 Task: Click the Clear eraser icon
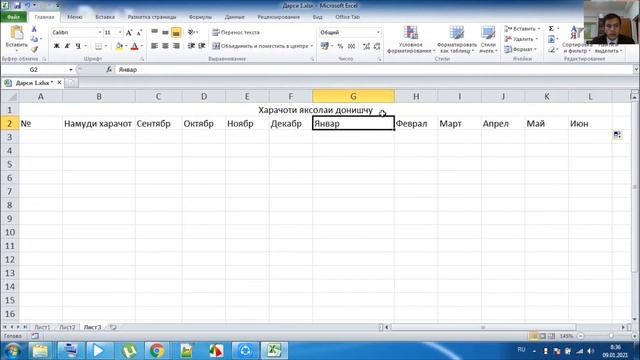[x=551, y=49]
